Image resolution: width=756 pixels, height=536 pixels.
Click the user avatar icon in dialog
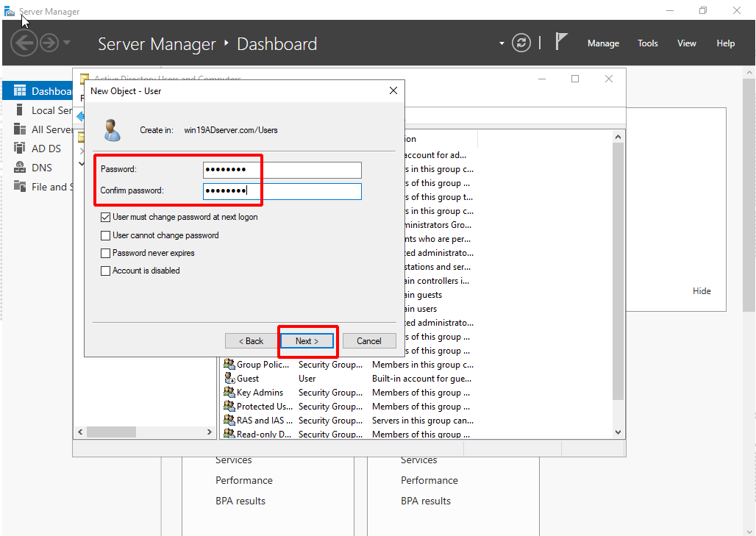(x=113, y=130)
